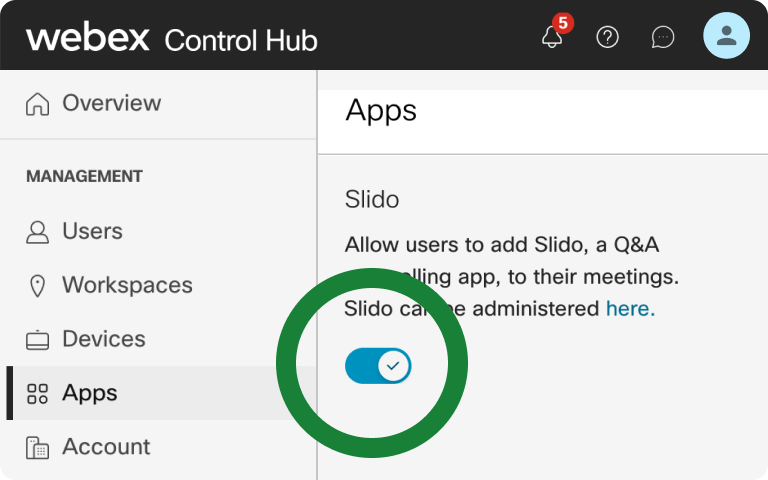The image size is (768, 480).
Task: Disable the Slido toggle switch
Action: coord(378,366)
